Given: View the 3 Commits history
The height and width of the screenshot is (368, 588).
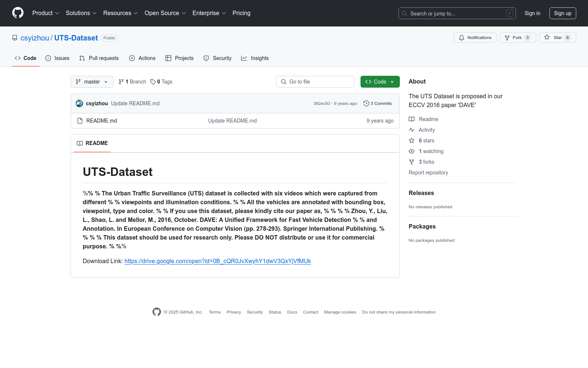Looking at the screenshot, I should click(x=377, y=103).
